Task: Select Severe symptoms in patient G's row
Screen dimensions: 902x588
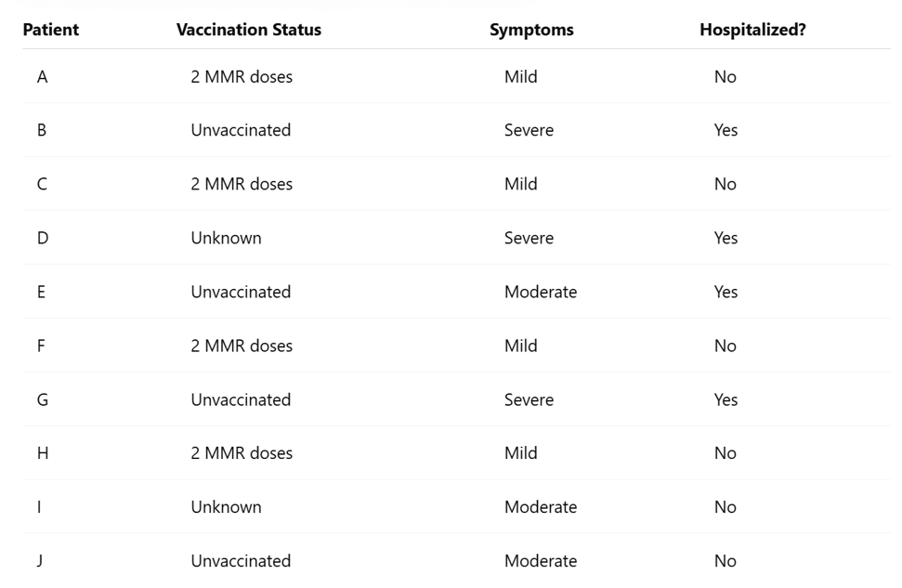Action: [529, 399]
